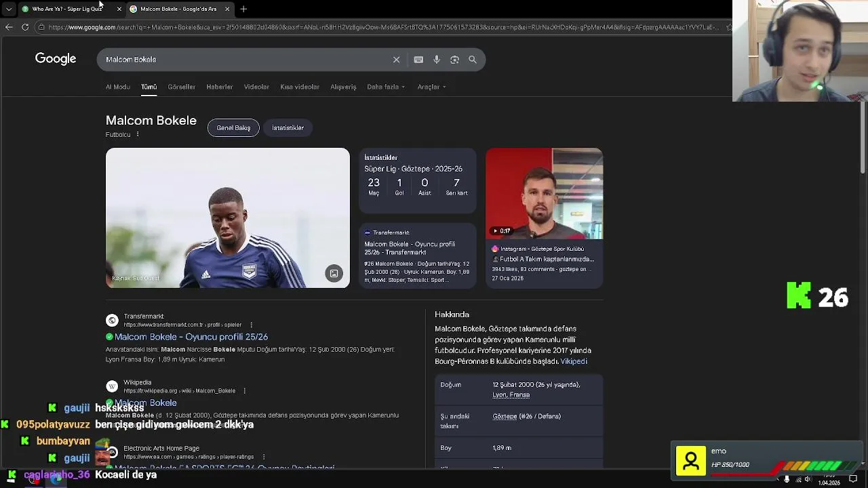Open Malcom Bokele Oyuncu profili 25/26 link
This screenshot has width=868, height=488.
pos(191,337)
